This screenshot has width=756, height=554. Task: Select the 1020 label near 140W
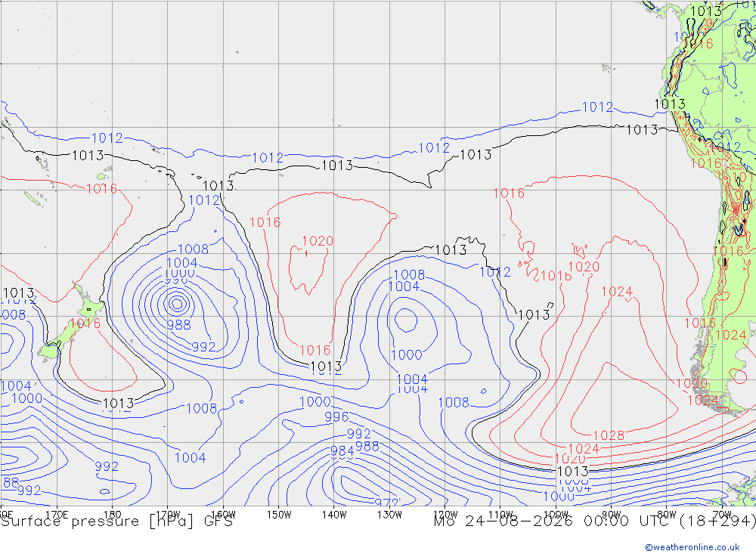tap(318, 240)
